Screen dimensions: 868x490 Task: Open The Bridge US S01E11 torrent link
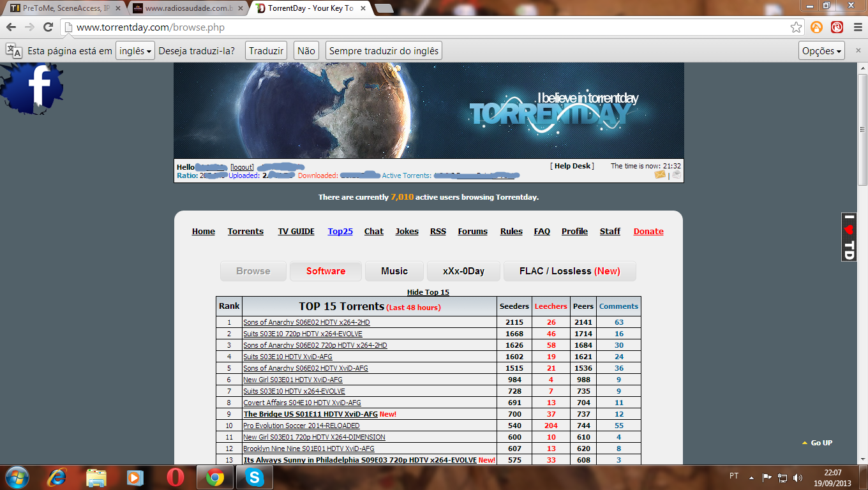point(311,415)
